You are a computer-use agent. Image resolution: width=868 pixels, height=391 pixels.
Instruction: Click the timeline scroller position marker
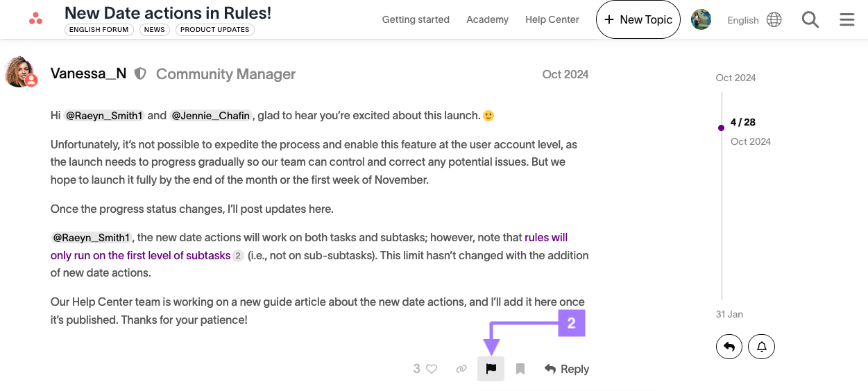point(722,128)
